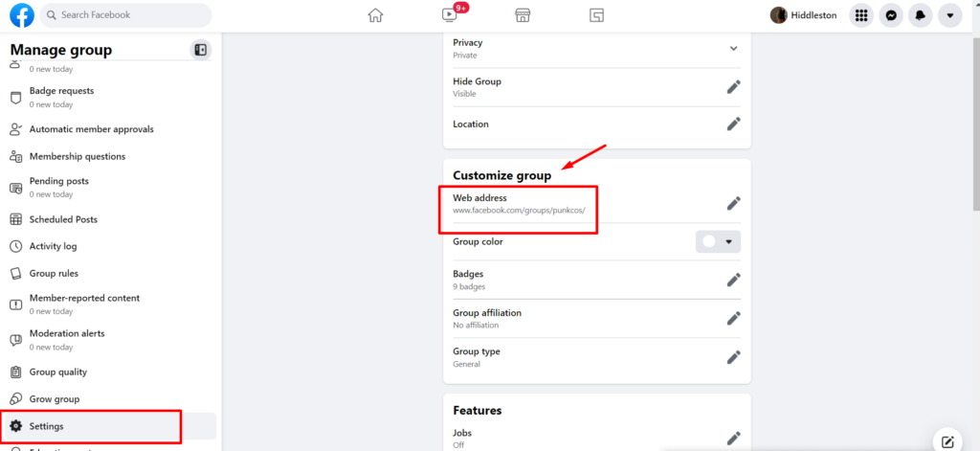
Task: Open the Watch video icon
Action: [450, 15]
